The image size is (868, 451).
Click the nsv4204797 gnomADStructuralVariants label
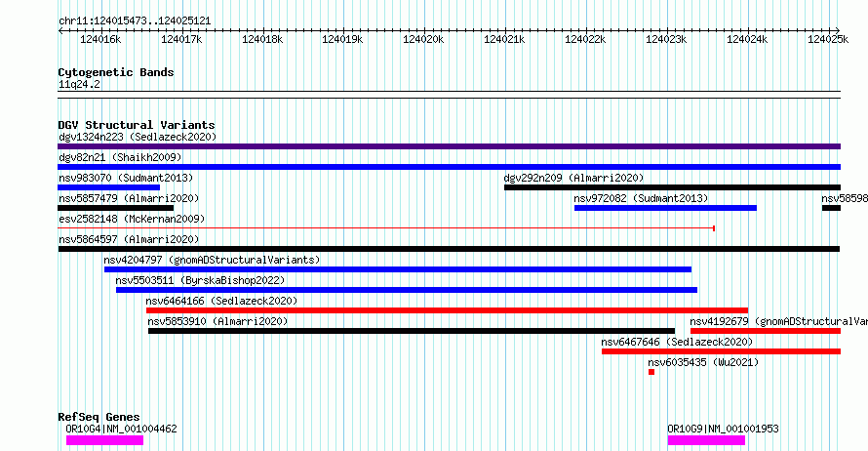pos(212,260)
